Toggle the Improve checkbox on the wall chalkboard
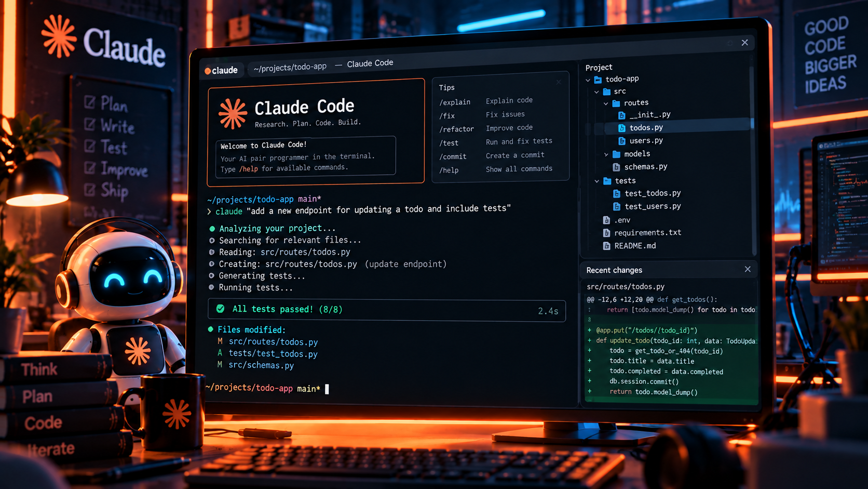Image resolution: width=868 pixels, height=489 pixels. pos(90,168)
